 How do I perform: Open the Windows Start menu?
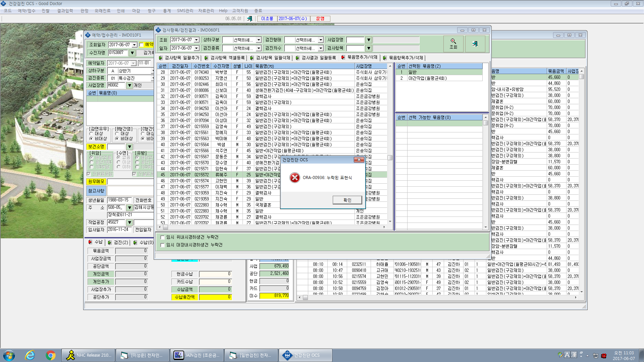pyautogui.click(x=9, y=355)
